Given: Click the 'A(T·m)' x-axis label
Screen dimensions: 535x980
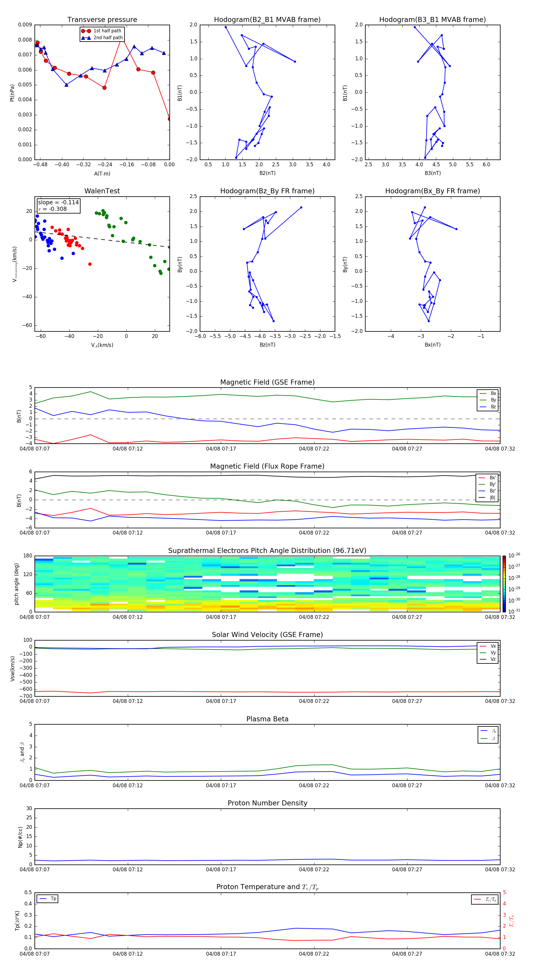Looking at the screenshot, I should [102, 173].
